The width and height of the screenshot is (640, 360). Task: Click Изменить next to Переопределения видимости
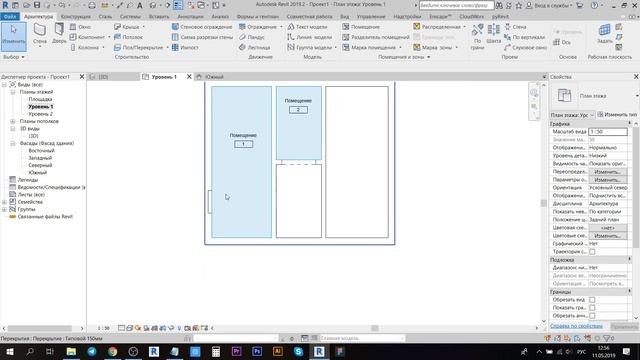[x=607, y=172]
